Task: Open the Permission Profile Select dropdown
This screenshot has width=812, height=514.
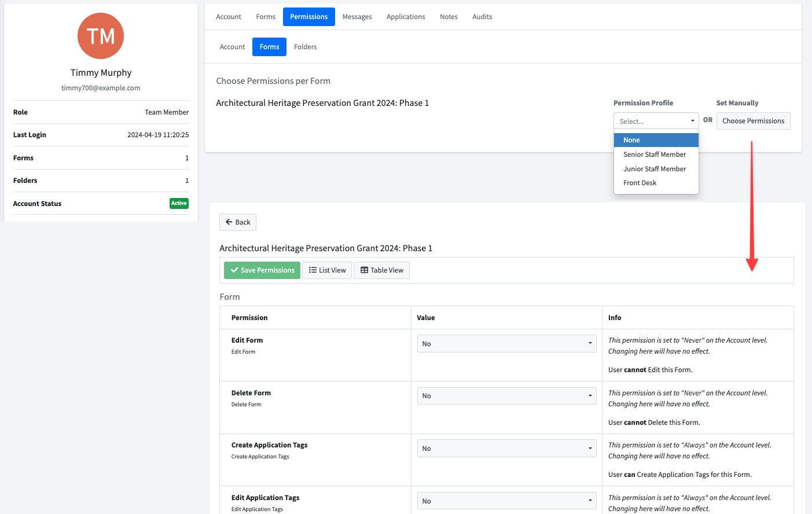Action: 656,121
